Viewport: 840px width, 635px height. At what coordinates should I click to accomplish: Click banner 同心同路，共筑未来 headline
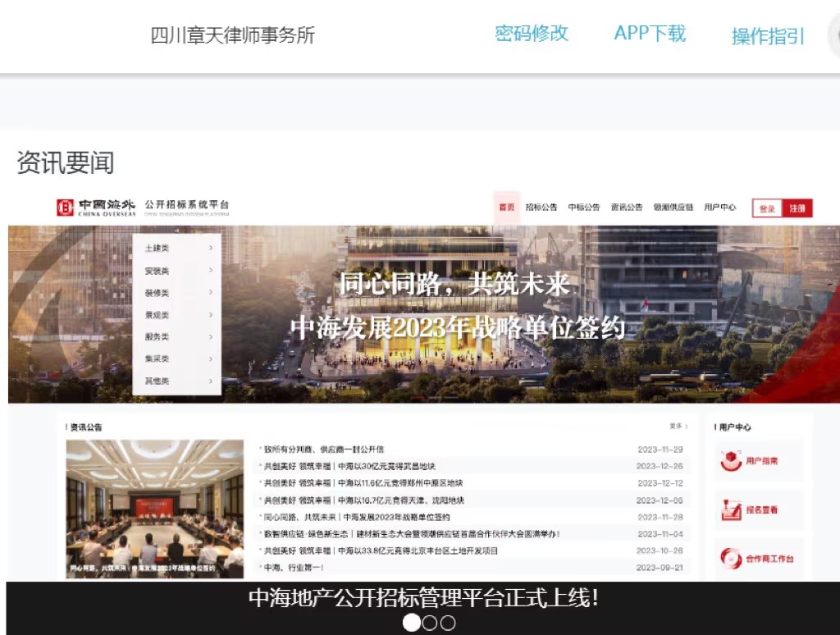click(454, 284)
